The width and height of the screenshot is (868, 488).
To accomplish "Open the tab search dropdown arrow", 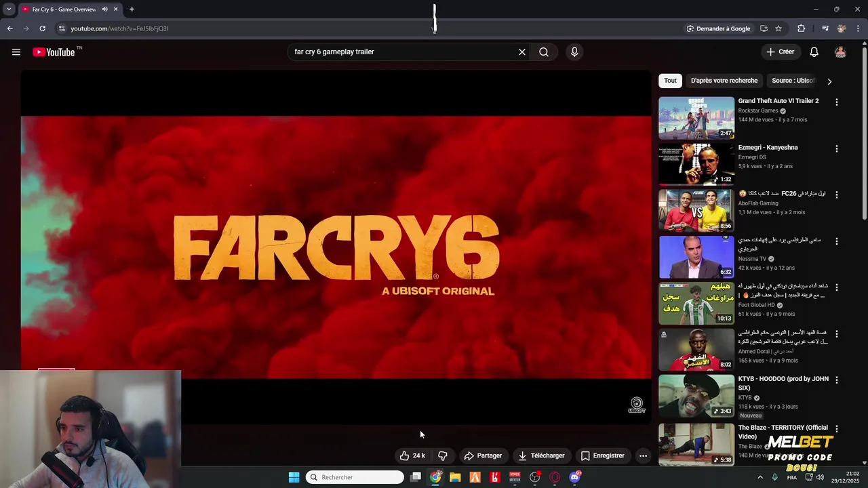I will point(9,9).
